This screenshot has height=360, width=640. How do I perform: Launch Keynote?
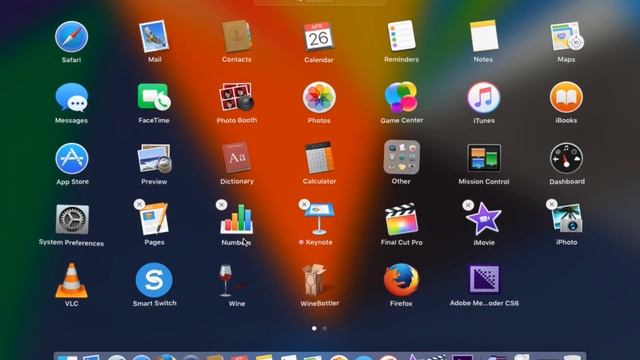[319, 219]
